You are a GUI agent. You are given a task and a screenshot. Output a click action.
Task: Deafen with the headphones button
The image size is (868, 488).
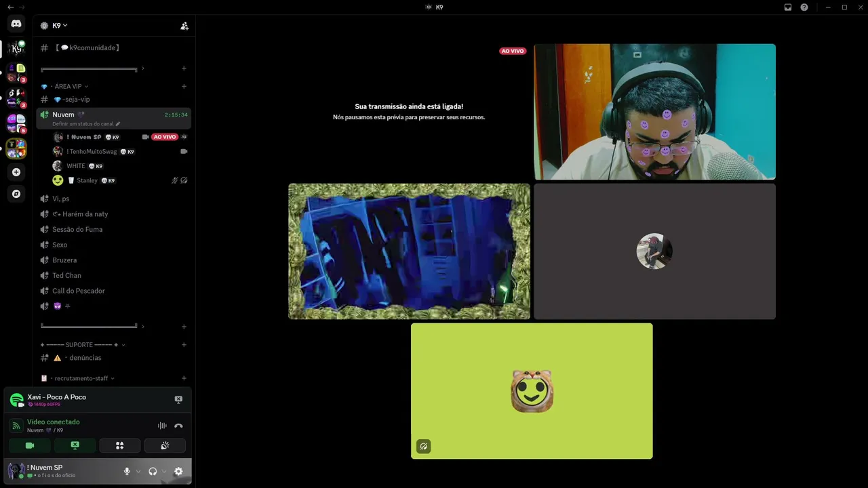click(x=153, y=472)
